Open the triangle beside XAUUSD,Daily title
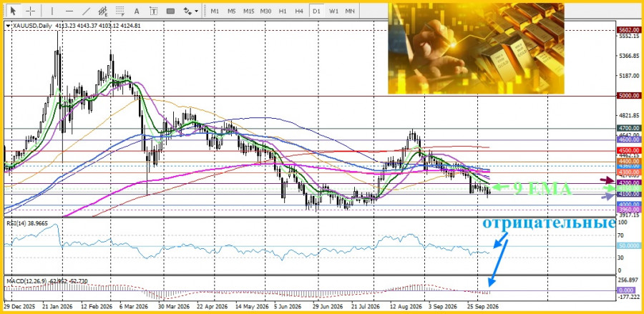Screen dimensions: 644x314 (x=9, y=26)
